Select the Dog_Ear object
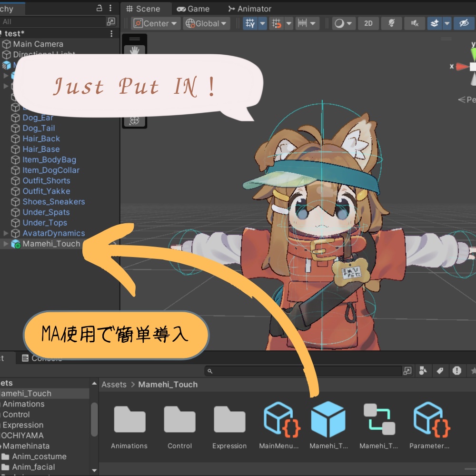The width and height of the screenshot is (476, 476). (38, 118)
